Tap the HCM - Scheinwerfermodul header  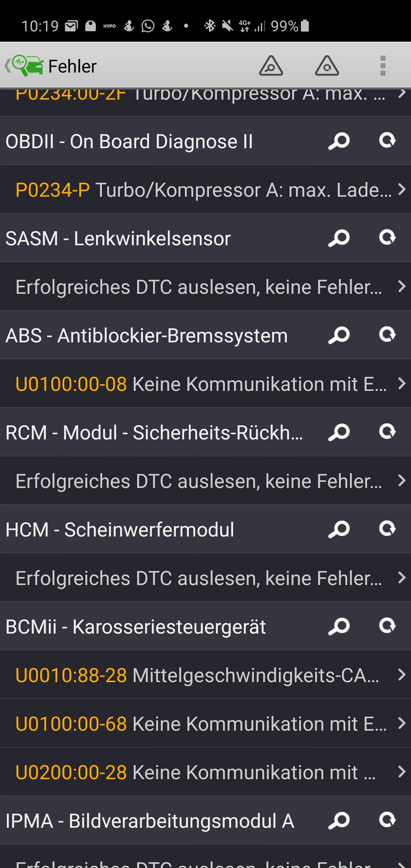[120, 529]
